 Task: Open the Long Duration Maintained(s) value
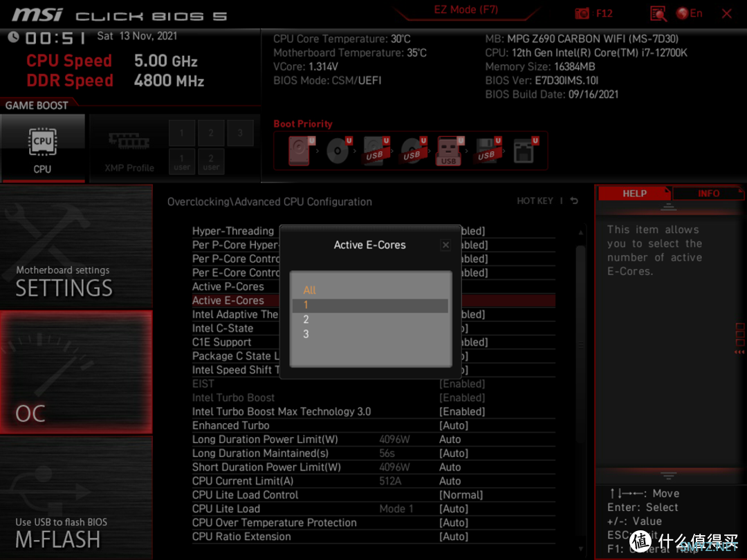pos(454,453)
